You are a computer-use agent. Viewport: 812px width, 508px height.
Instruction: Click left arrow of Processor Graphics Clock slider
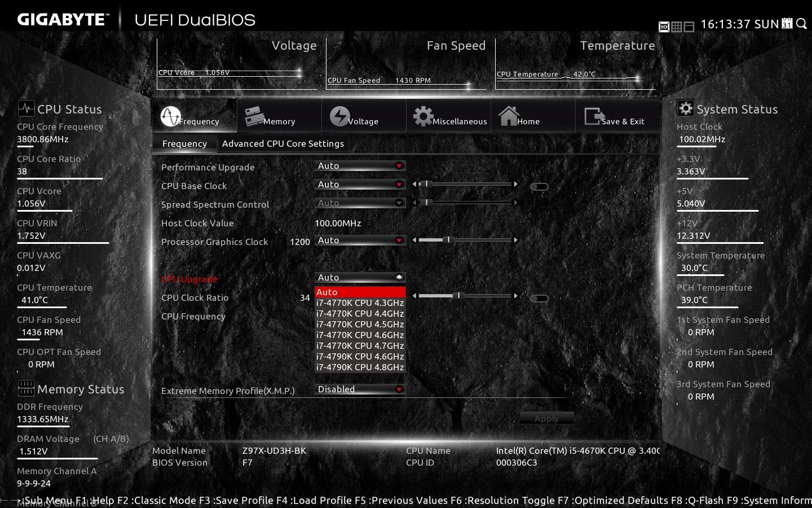[414, 240]
